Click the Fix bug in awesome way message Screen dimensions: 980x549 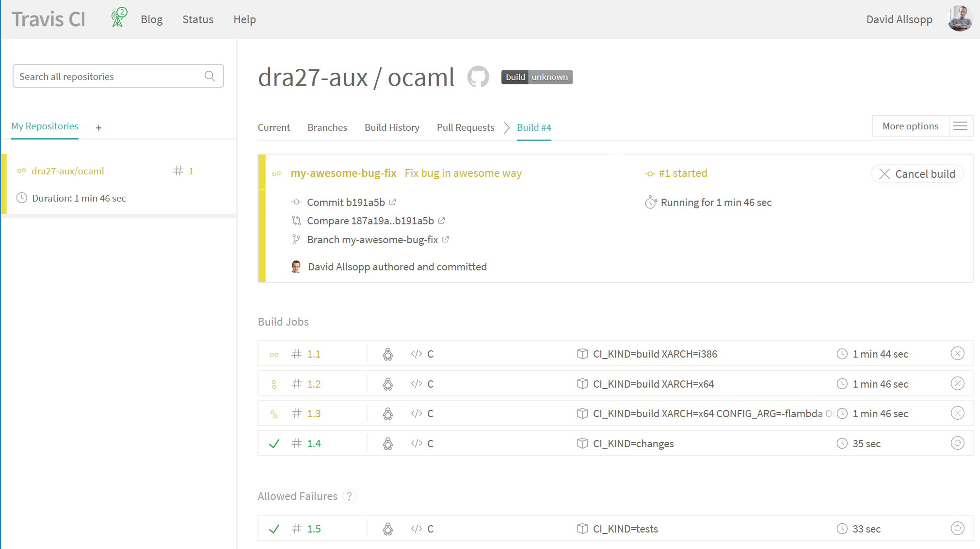pyautogui.click(x=463, y=173)
